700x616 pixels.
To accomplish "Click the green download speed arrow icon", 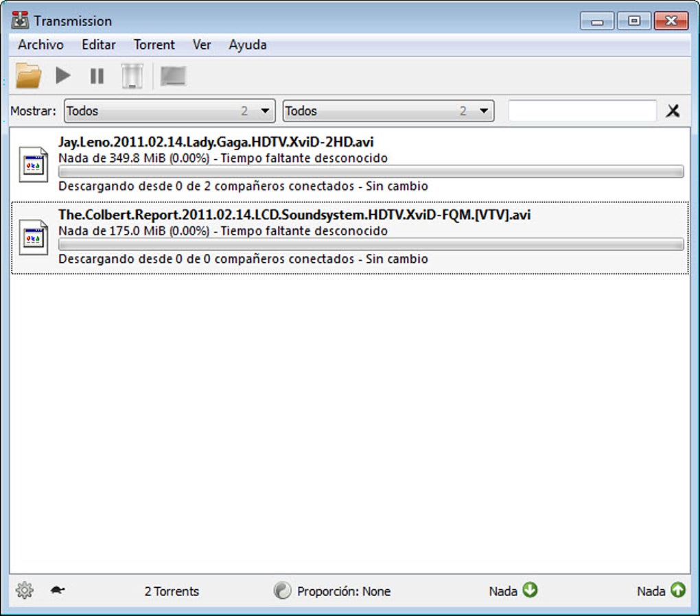I will pos(530,590).
